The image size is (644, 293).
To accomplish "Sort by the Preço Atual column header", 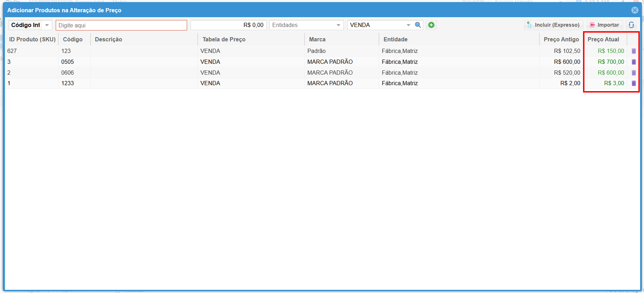I will (x=603, y=39).
